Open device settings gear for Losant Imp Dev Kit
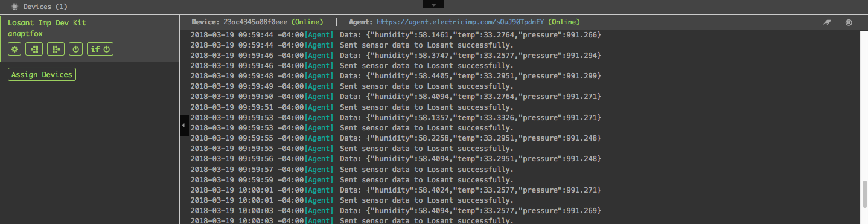The height and width of the screenshot is (224, 868). [14, 49]
